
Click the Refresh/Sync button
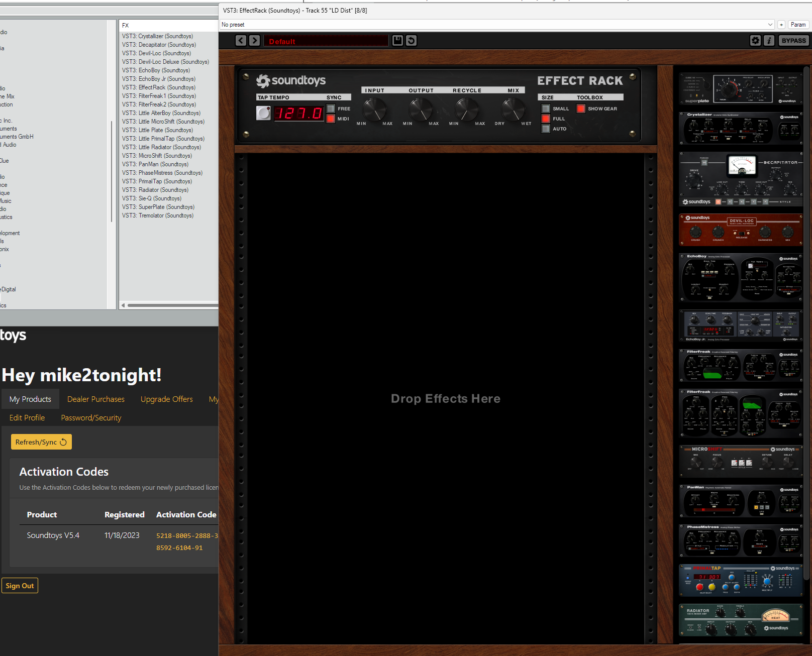pos(41,442)
